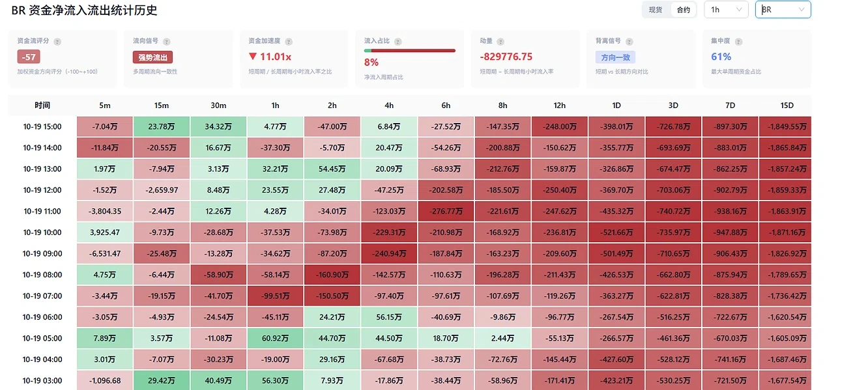Click the 56.15万 cell
The image size is (868, 390).
click(389, 317)
